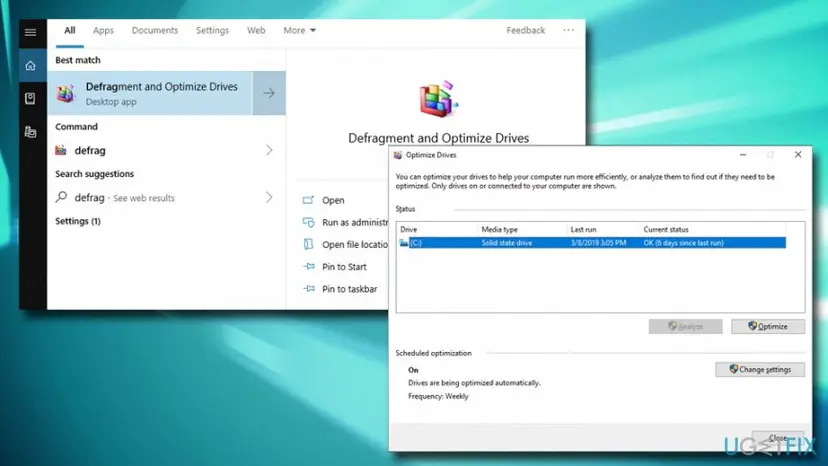The width and height of the screenshot is (828, 466).
Task: Select Run as administrator action
Action: coord(355,222)
